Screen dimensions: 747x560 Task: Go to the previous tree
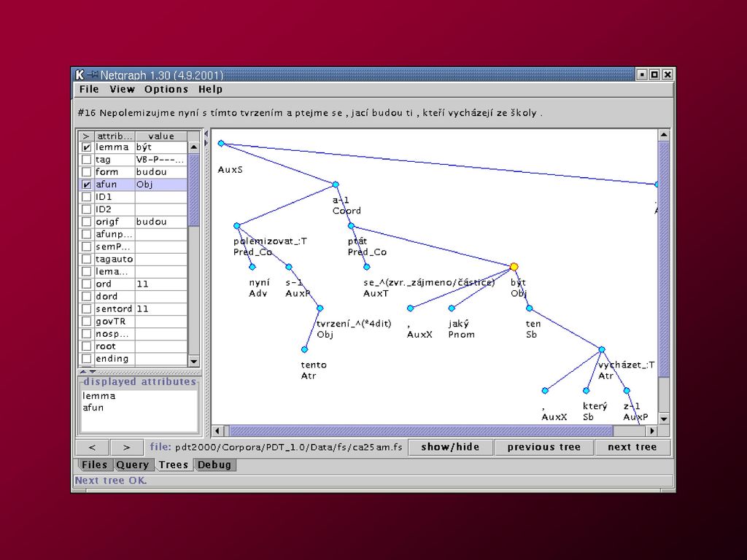click(543, 447)
